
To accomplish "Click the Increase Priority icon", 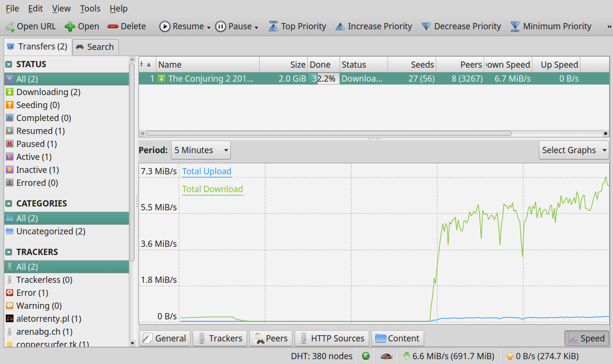I will pos(340,26).
